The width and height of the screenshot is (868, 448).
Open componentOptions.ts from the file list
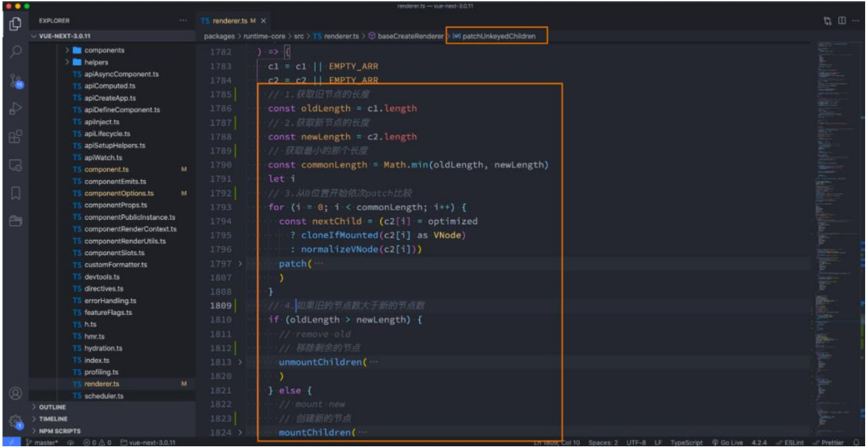[x=119, y=194]
